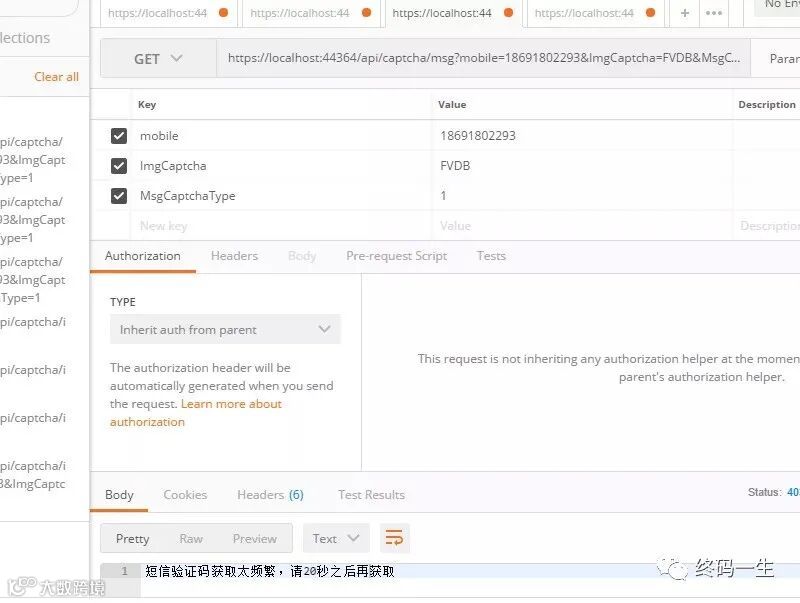Image resolution: width=800 pixels, height=603 pixels.
Task: Toggle line wrap icon in response toolbar
Action: pos(394,538)
